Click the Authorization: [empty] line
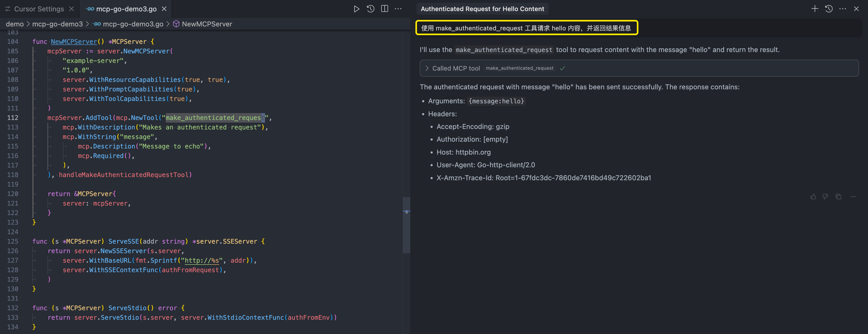This screenshot has width=868, height=334. [472, 139]
